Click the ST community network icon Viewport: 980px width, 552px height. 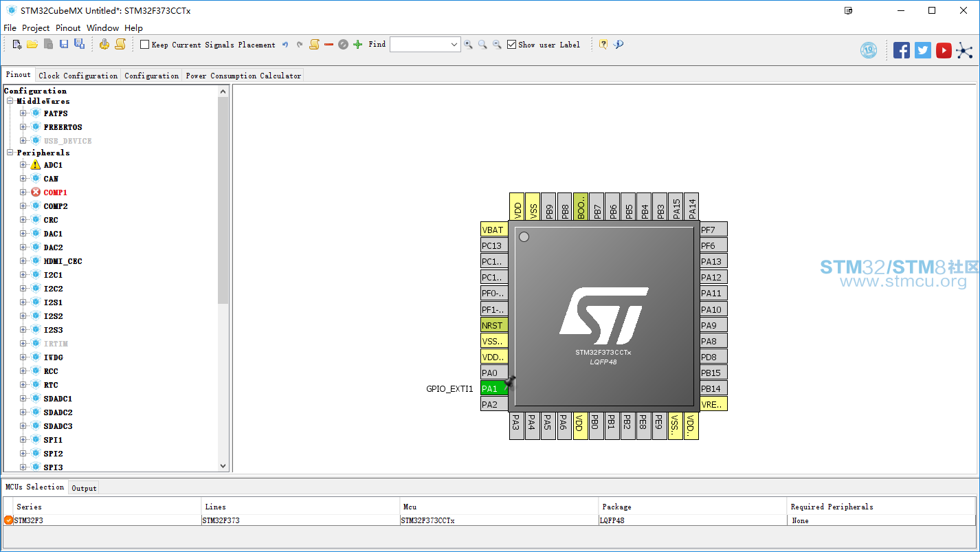tap(965, 50)
